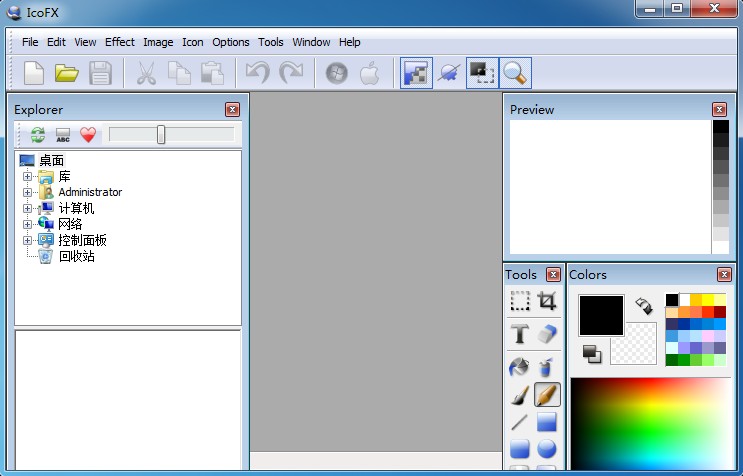Cut selection with scissors icon
This screenshot has height=476, width=743.
(146, 73)
